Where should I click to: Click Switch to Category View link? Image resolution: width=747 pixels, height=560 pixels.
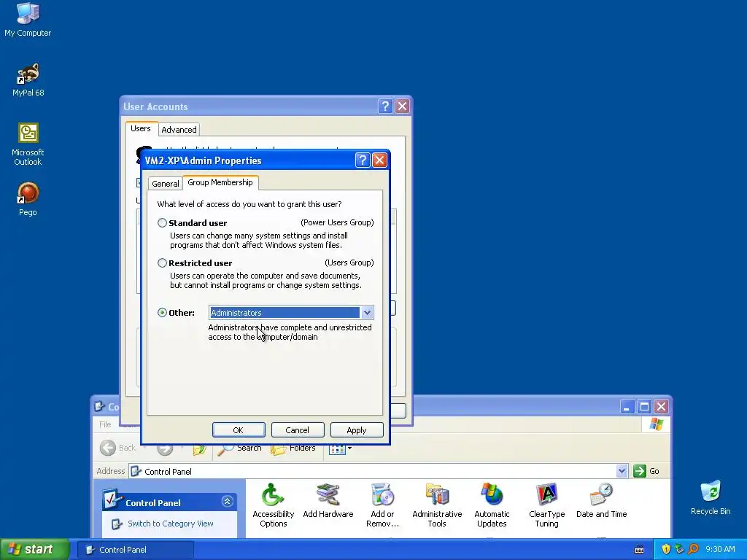pos(170,524)
